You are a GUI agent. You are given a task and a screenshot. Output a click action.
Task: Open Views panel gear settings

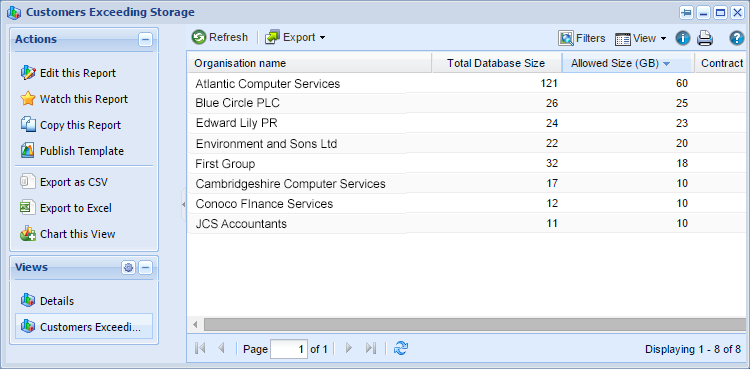[128, 268]
